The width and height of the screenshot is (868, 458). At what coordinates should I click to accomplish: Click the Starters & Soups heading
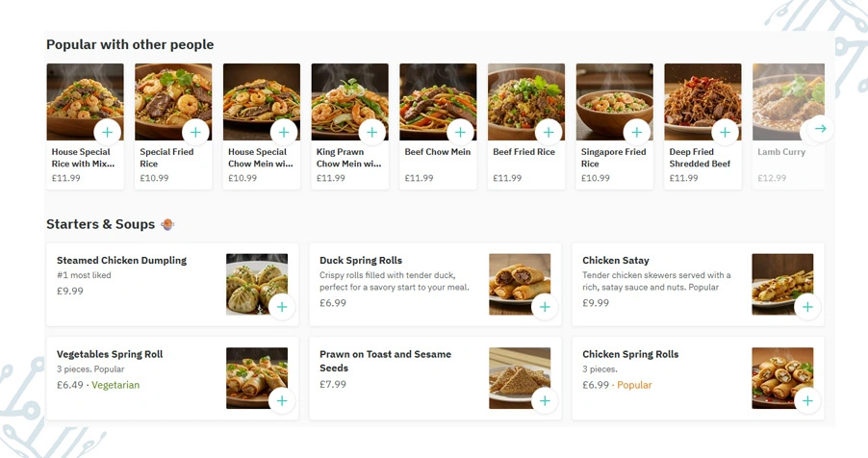click(100, 224)
